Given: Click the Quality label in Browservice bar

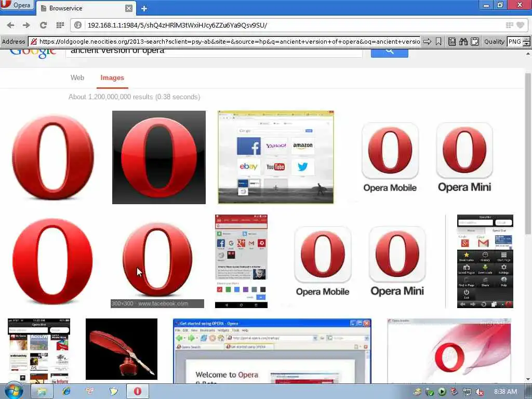Looking at the screenshot, I should coord(494,42).
